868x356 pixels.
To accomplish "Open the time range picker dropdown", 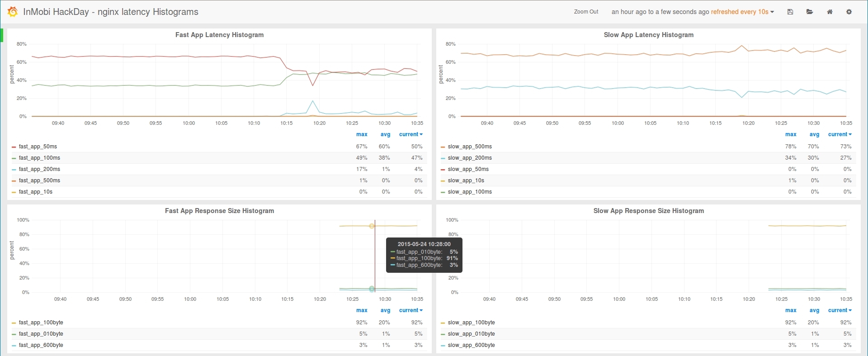I will 693,12.
